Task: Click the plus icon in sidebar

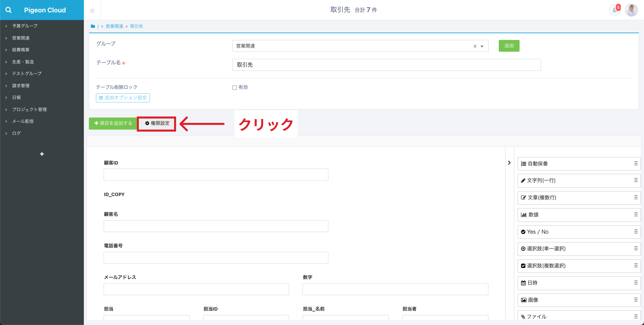Action: (x=42, y=154)
